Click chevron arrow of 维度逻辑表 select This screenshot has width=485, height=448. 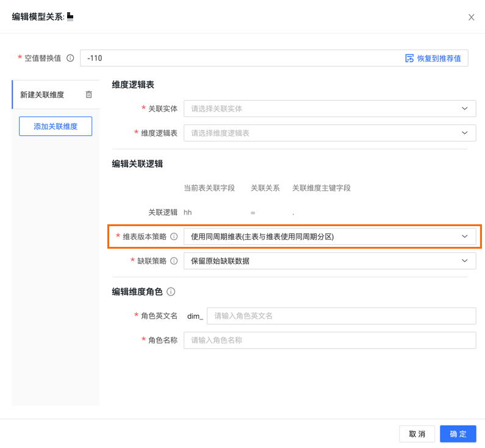(465, 133)
